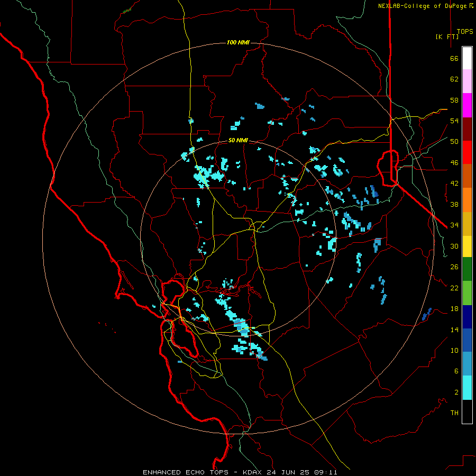Viewport: 476px width, 476px height.
Task: Click legend value 14
Action: (454, 329)
